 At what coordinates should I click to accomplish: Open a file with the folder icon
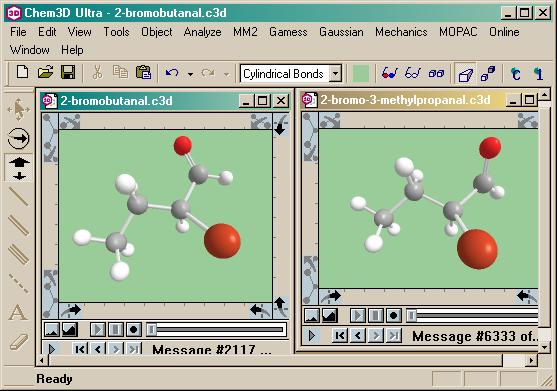pyautogui.click(x=45, y=73)
